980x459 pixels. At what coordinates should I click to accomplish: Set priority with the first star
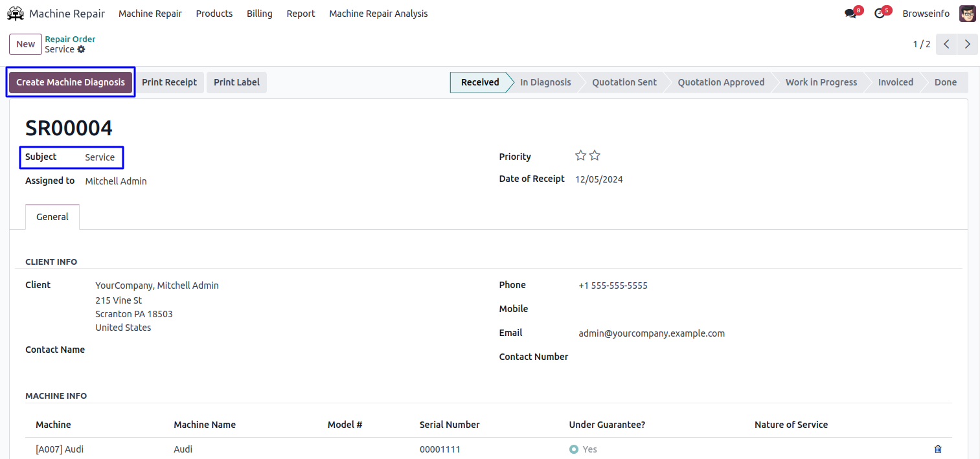580,156
